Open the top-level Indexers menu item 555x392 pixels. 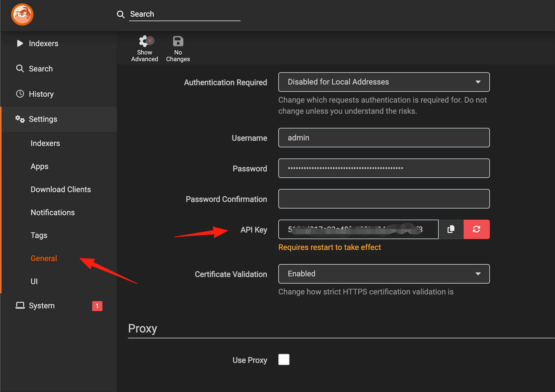[58, 43]
